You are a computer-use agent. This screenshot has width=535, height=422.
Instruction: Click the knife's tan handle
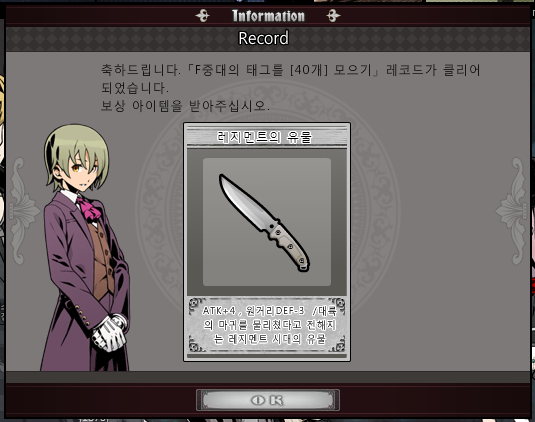point(289,246)
